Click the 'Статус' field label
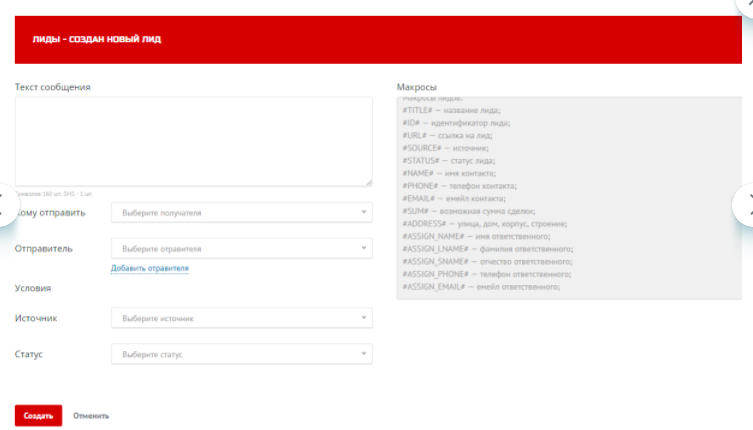 coord(29,354)
